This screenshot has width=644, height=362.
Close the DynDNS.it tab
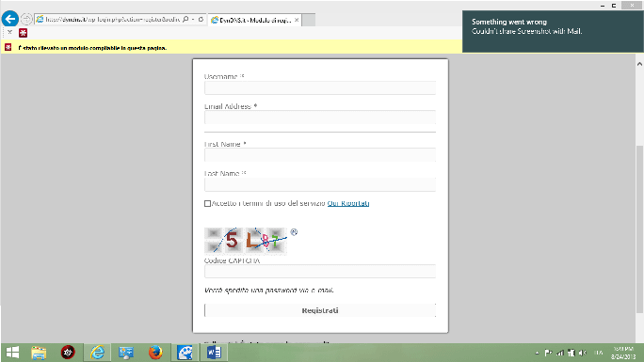click(x=297, y=20)
